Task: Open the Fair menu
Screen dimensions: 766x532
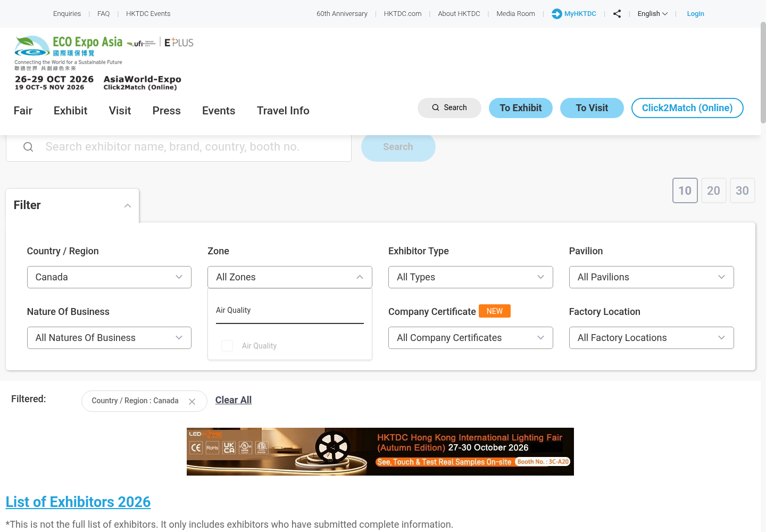Action: click(23, 111)
